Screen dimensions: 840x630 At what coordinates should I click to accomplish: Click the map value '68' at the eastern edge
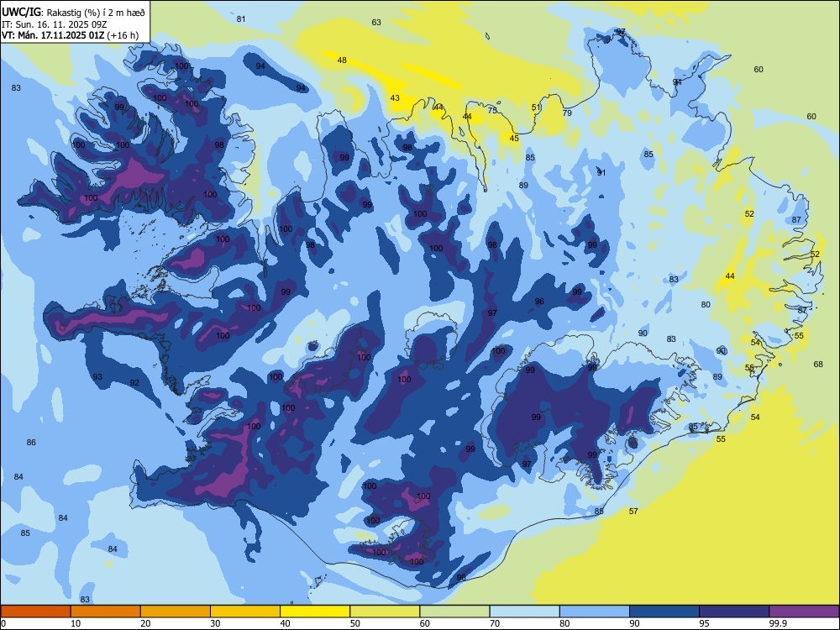click(x=818, y=365)
